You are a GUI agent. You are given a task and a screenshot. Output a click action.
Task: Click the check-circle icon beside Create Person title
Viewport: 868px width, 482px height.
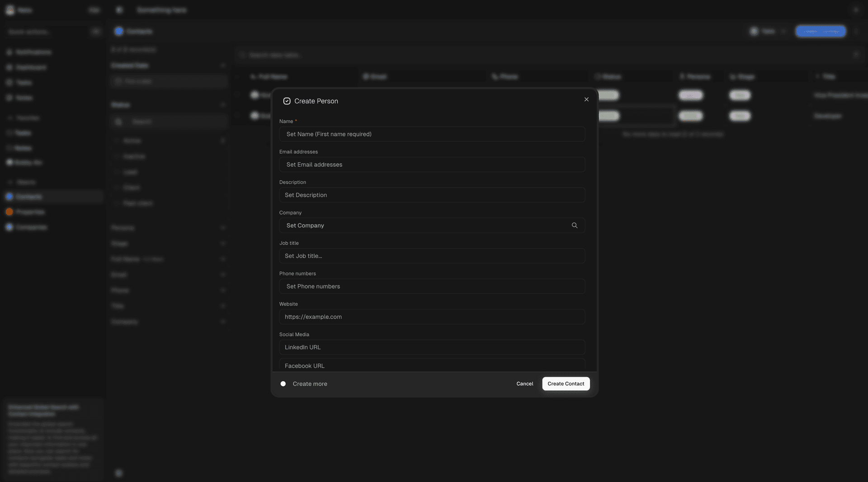[x=287, y=101]
